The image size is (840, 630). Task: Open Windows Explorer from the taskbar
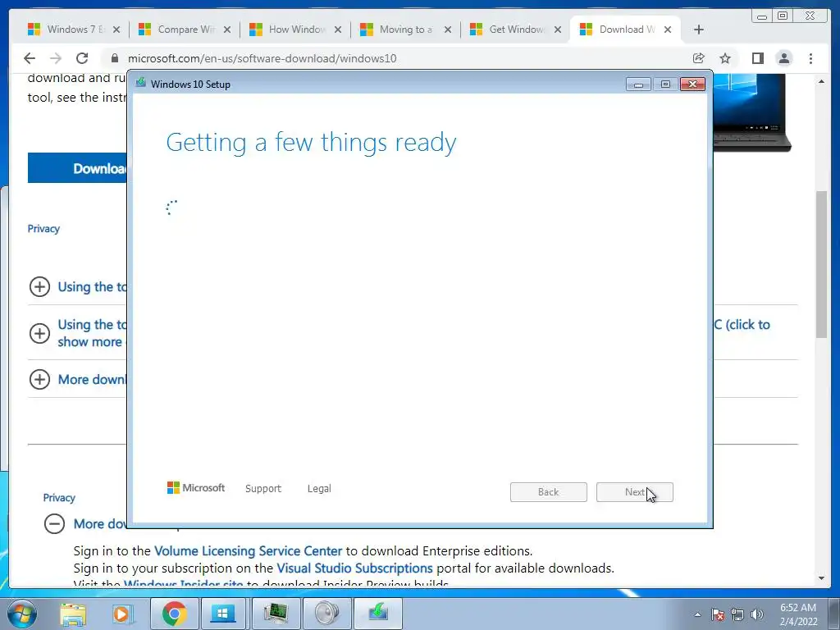pos(73,614)
